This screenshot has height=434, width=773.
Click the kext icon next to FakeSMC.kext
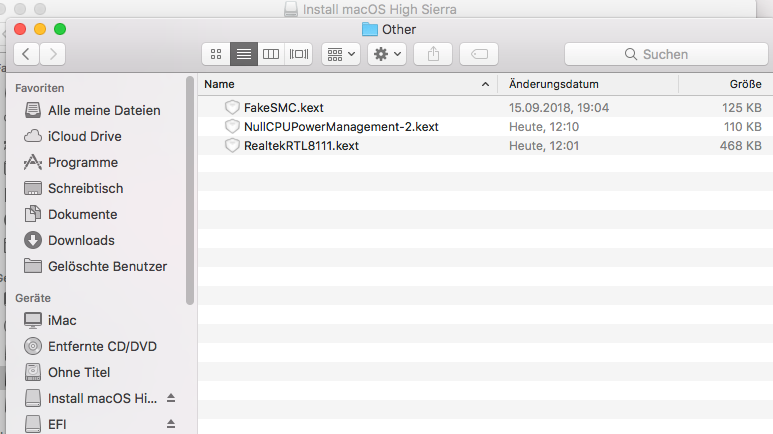click(232, 108)
